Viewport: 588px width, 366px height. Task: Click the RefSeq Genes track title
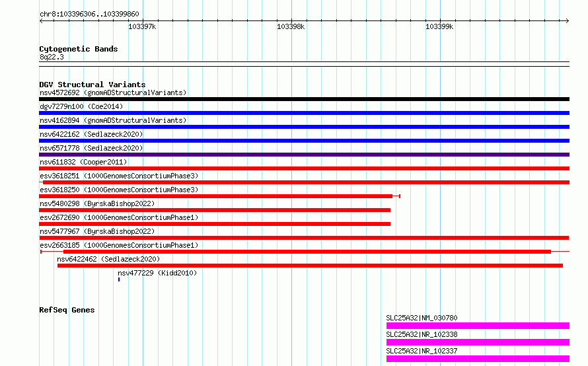click(67, 310)
